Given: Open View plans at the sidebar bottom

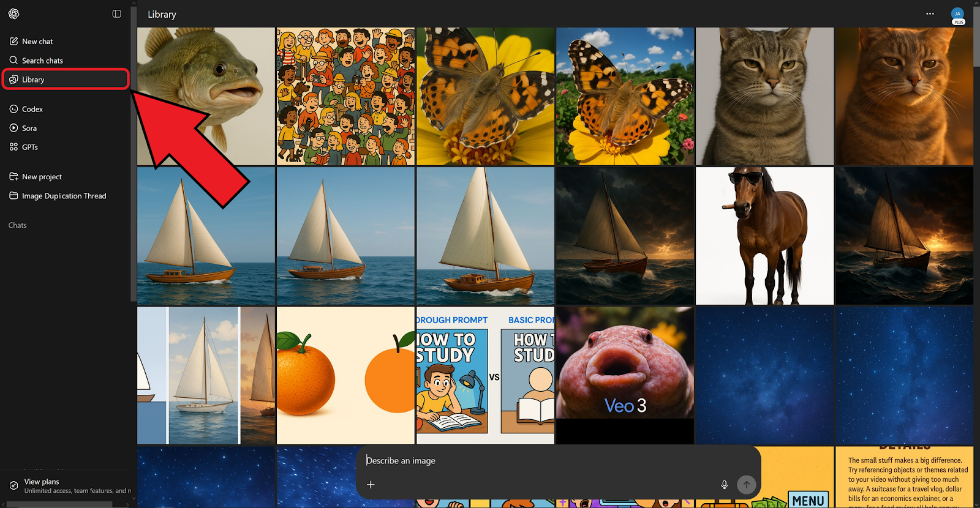Looking at the screenshot, I should coord(66,486).
